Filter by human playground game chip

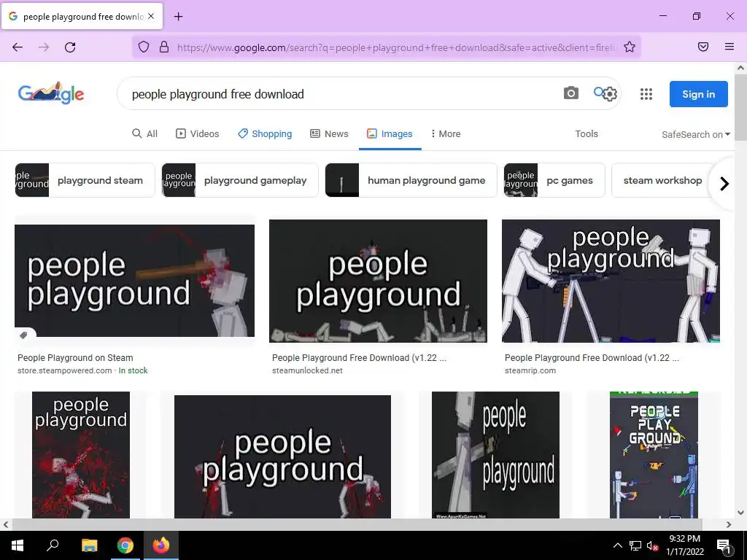click(x=411, y=181)
